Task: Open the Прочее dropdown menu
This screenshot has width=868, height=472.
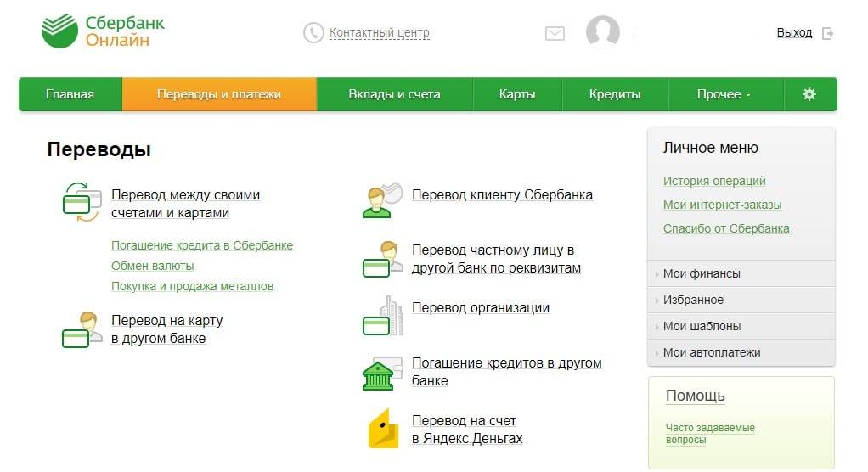Action: [724, 94]
